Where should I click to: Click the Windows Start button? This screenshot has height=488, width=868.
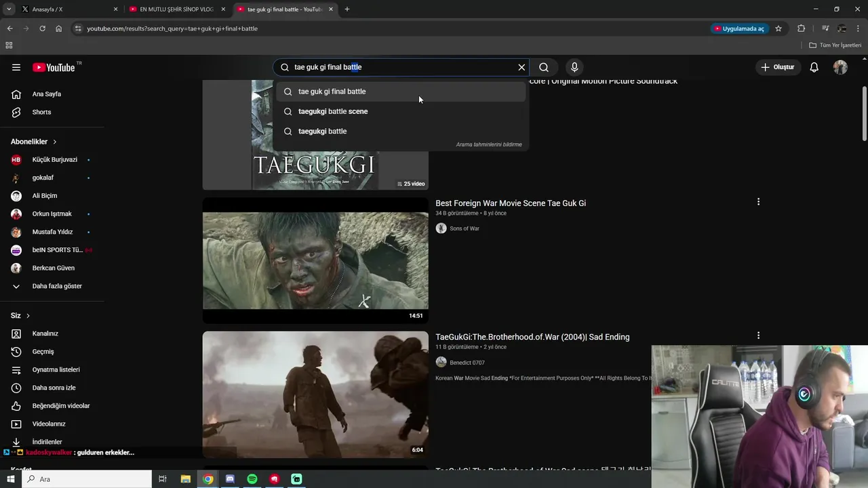point(9,479)
